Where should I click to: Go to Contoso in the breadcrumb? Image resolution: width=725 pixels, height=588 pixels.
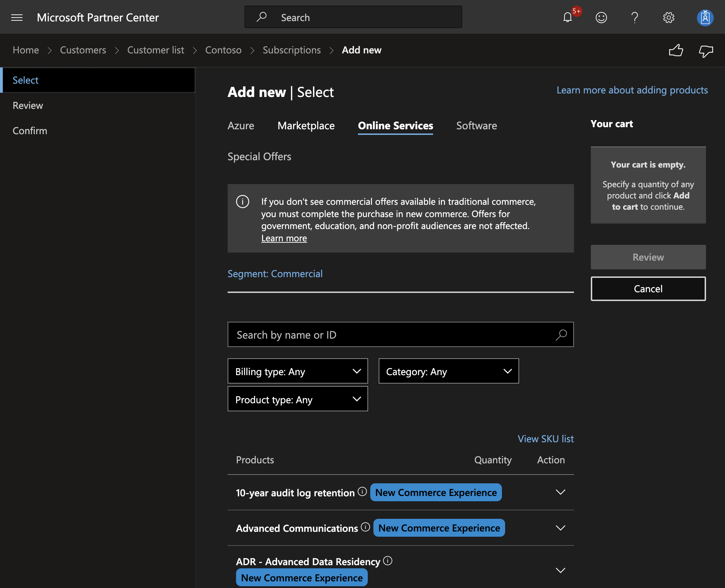tap(223, 50)
